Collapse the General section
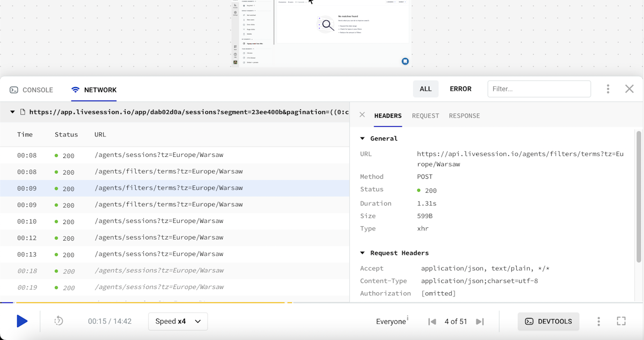Viewport: 644px width, 340px height. coord(363,139)
